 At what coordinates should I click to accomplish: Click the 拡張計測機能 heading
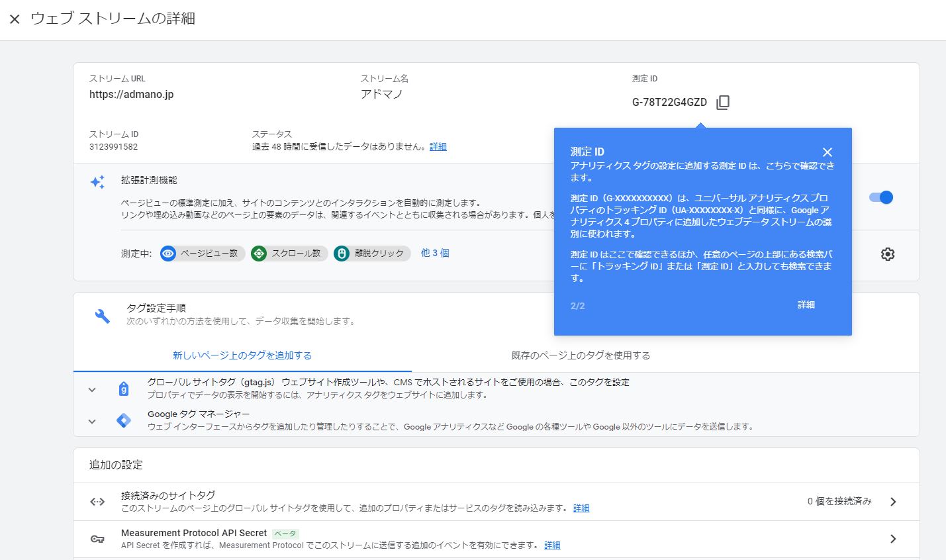point(149,180)
